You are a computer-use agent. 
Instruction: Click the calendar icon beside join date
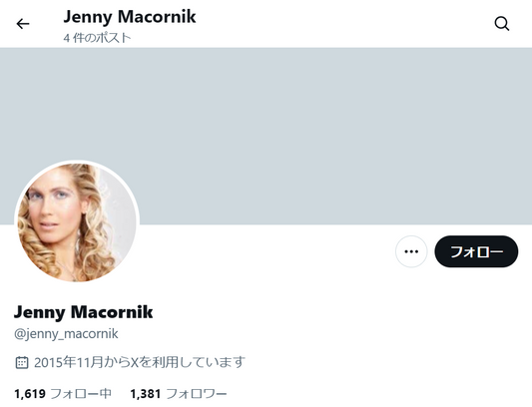point(22,362)
